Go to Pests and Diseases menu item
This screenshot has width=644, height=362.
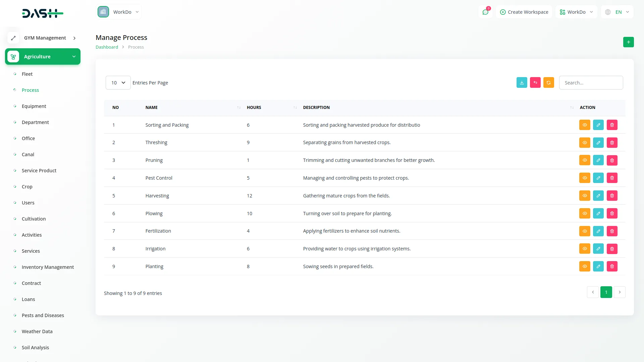click(x=43, y=315)
